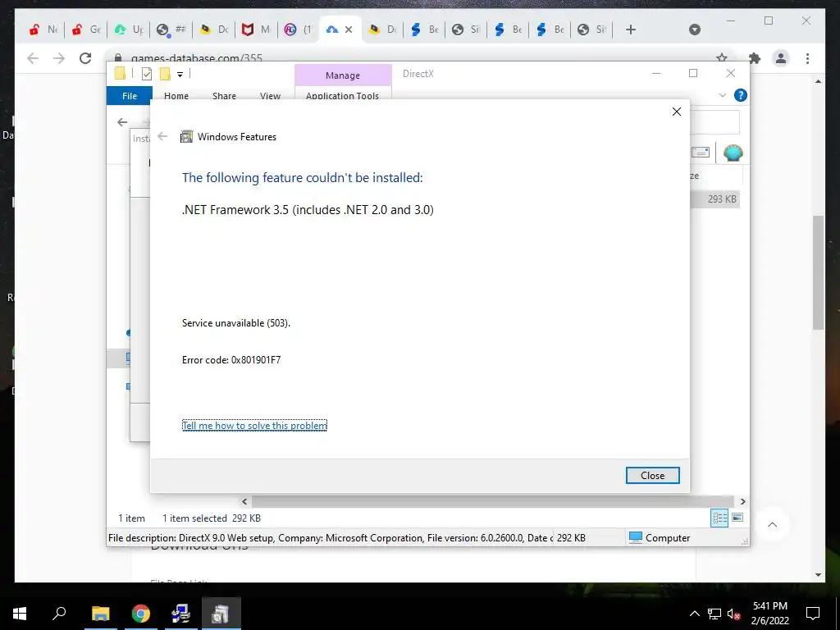840x630 pixels.
Task: Expand the Explorer ribbon with the chevron
Action: tap(722, 95)
